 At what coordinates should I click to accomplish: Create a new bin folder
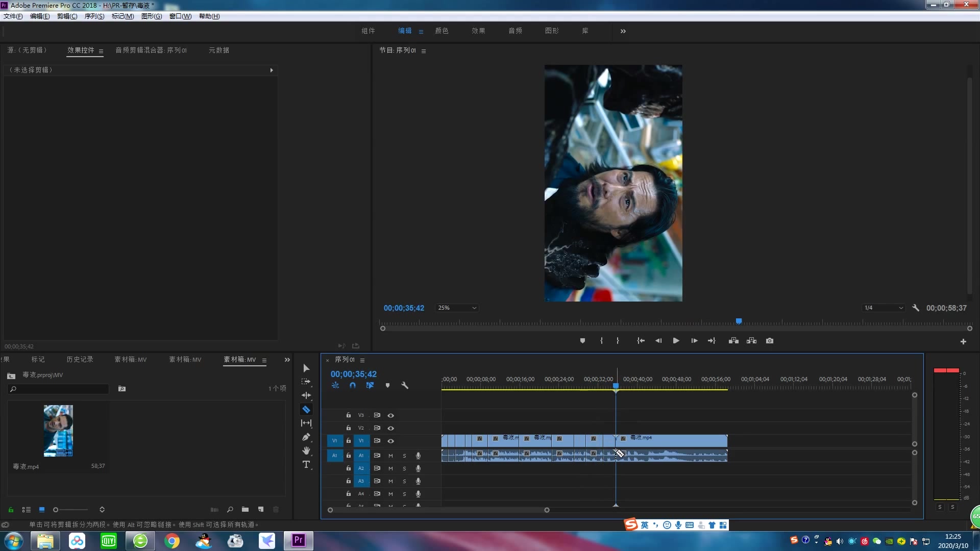tap(245, 510)
